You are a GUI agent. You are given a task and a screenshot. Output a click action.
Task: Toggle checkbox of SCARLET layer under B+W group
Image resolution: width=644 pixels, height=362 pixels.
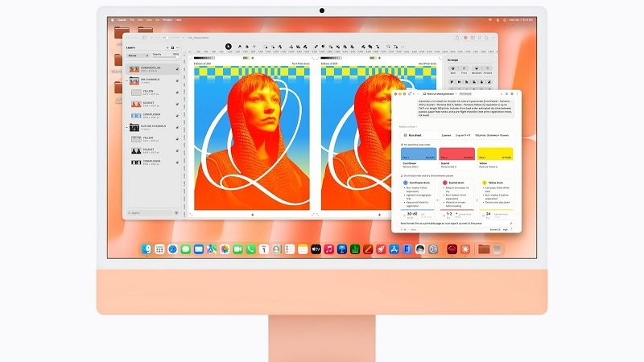[x=177, y=151]
